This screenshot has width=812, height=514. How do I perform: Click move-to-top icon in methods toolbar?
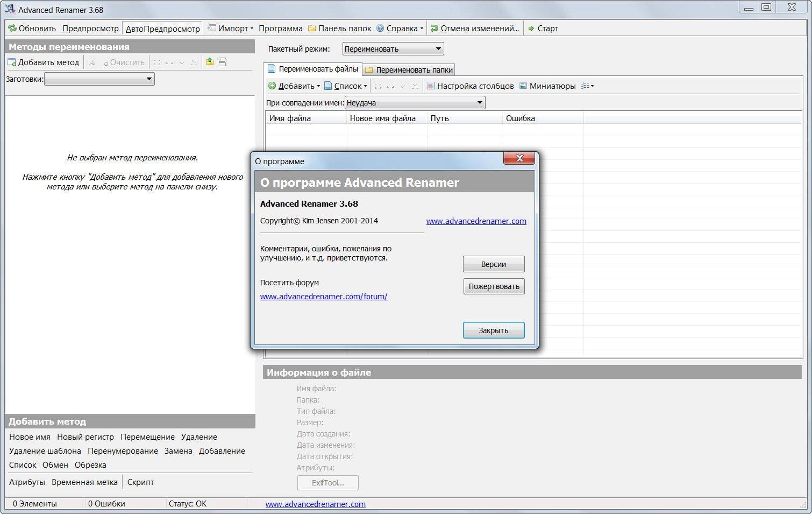coord(157,62)
